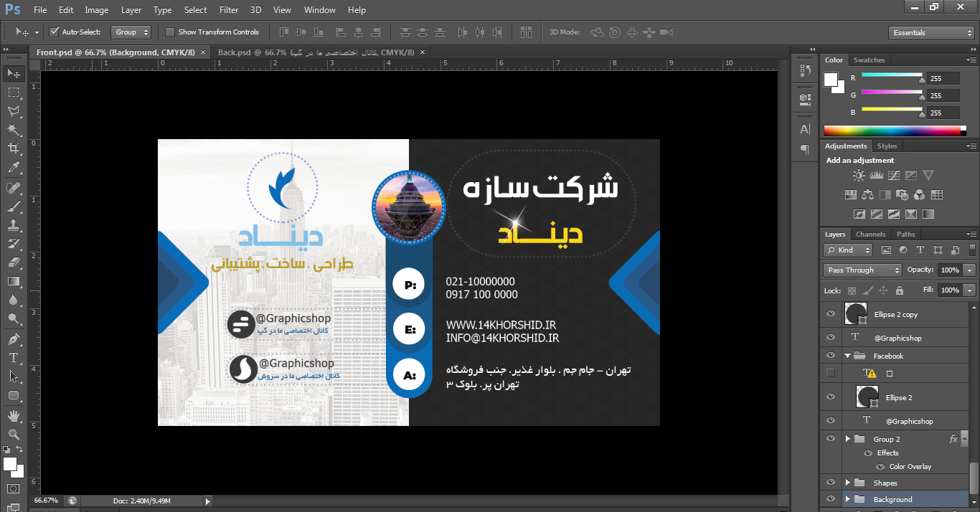
Task: Uncheck the Auto-Select checkbox
Action: tap(54, 32)
